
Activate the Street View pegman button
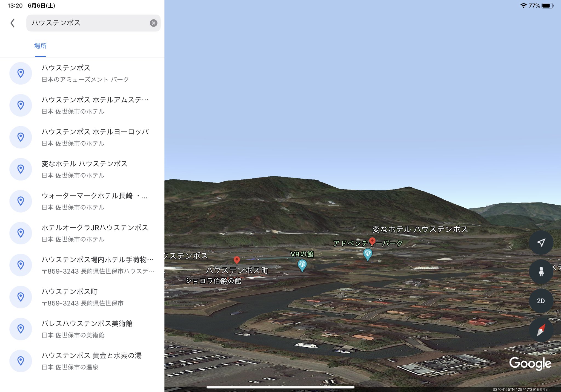tap(541, 271)
